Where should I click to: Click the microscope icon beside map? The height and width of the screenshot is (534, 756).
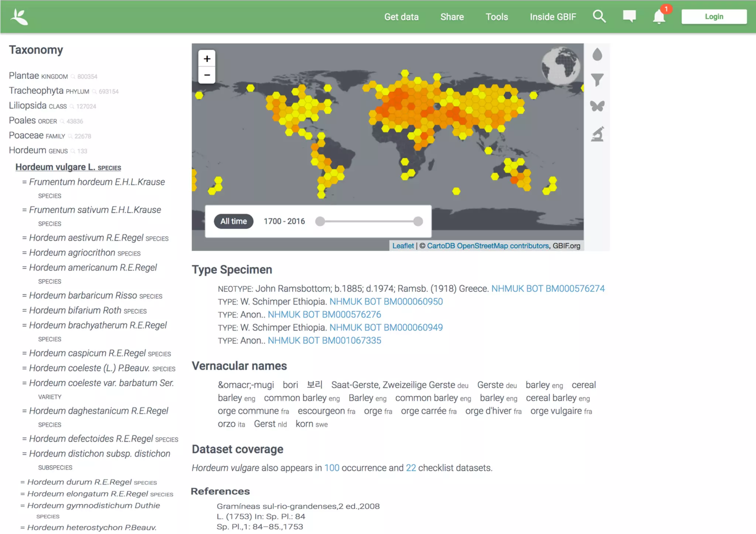(597, 134)
